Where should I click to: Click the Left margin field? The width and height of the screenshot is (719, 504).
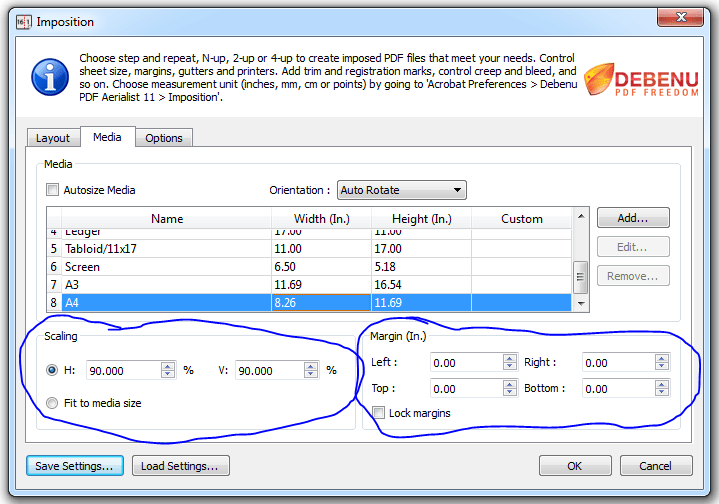pyautogui.click(x=466, y=363)
